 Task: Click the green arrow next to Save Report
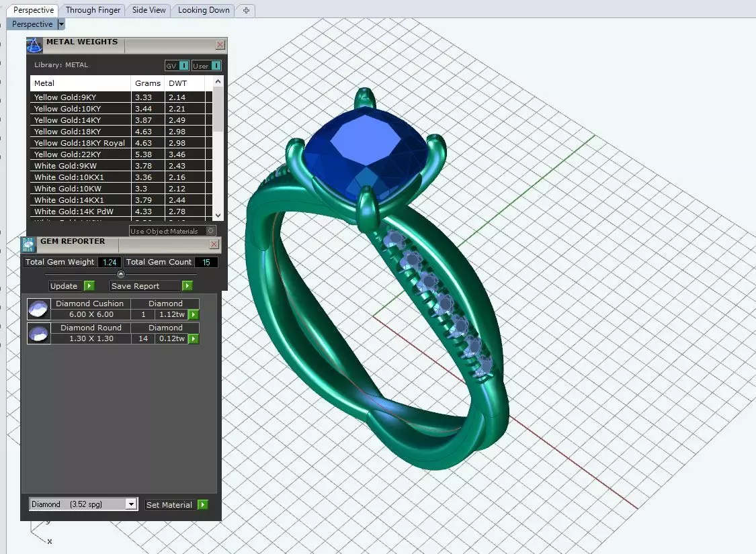pyautogui.click(x=187, y=285)
